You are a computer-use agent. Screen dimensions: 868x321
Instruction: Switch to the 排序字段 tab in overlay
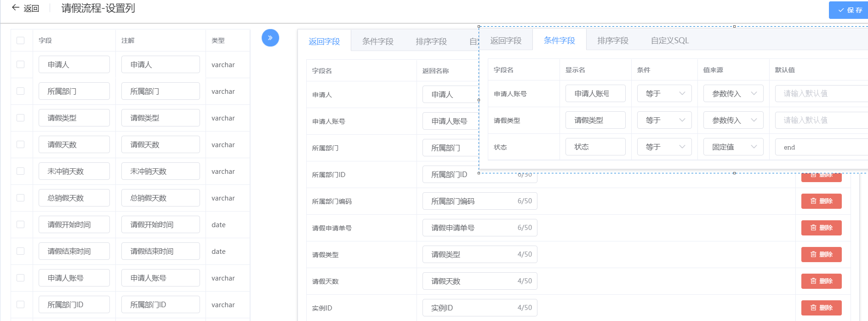click(613, 40)
